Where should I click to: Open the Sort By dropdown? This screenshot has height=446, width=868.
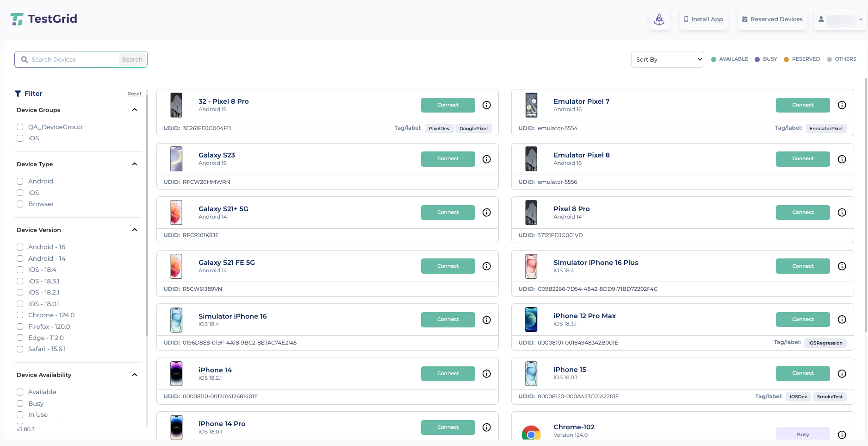click(667, 59)
